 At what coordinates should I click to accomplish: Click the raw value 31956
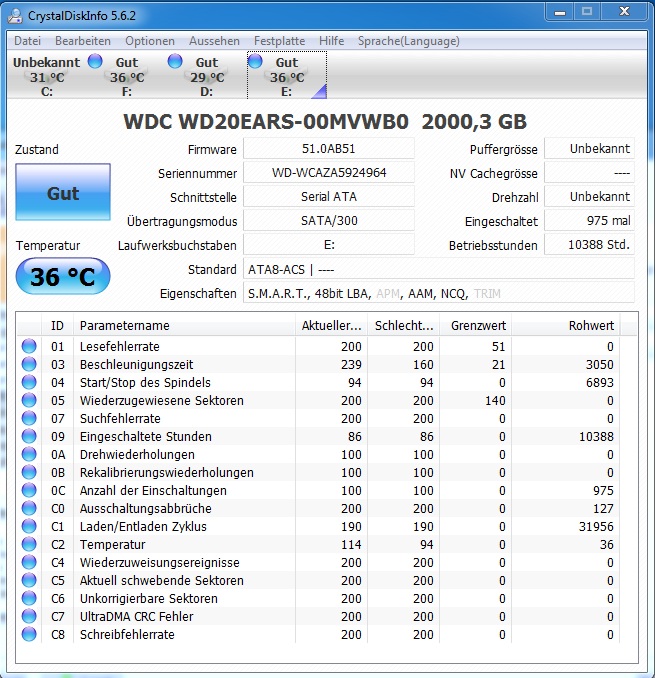pos(596,526)
